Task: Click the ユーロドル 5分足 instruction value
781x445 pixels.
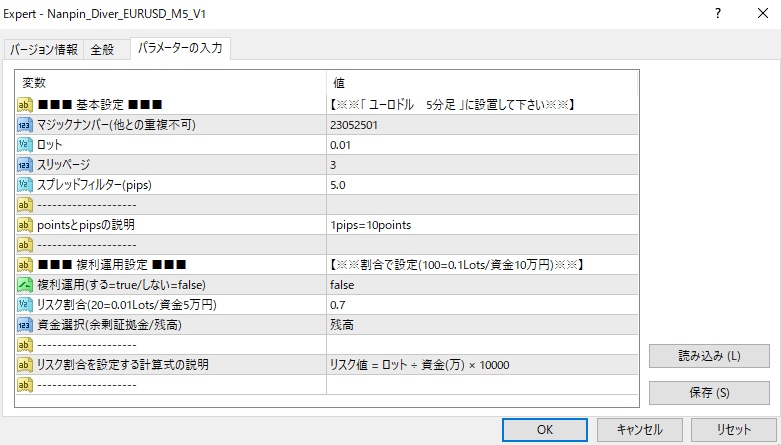Action: 452,105
